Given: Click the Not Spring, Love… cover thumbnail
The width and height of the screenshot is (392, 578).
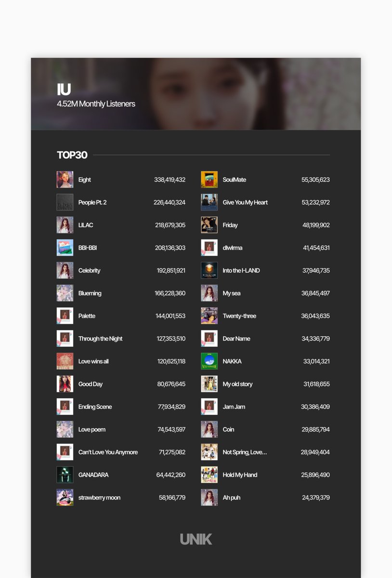Looking at the screenshot, I should point(209,452).
